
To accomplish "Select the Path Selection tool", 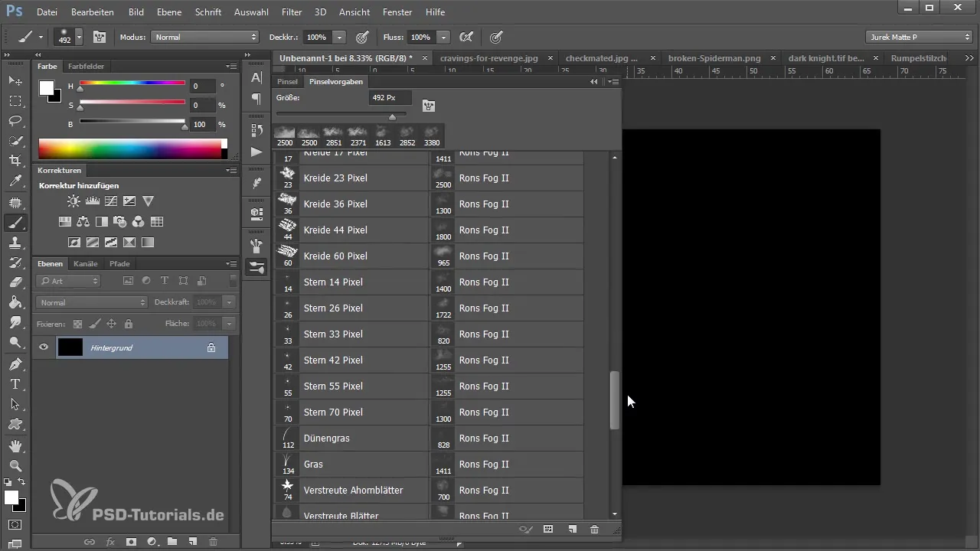I will 15,404.
